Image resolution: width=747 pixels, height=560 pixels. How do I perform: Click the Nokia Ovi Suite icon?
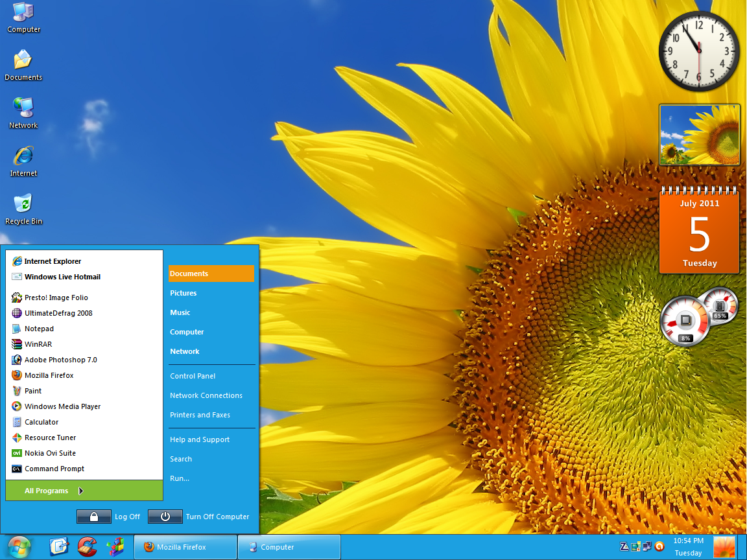coord(17,453)
